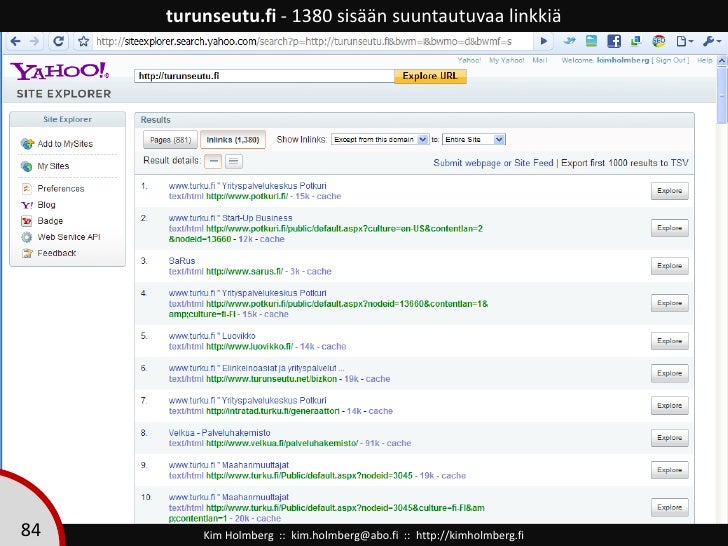Click Export first 1000 results to TSV
728x546 pixels.
click(x=624, y=163)
